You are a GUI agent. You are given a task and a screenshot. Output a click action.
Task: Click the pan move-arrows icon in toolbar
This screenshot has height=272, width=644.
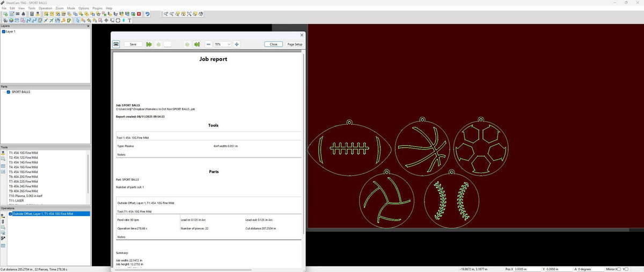pyautogui.click(x=106, y=20)
